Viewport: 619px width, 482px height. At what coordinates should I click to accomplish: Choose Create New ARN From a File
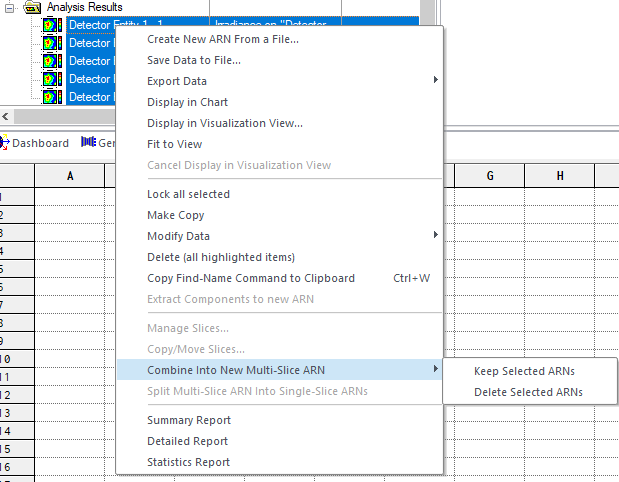(222, 39)
